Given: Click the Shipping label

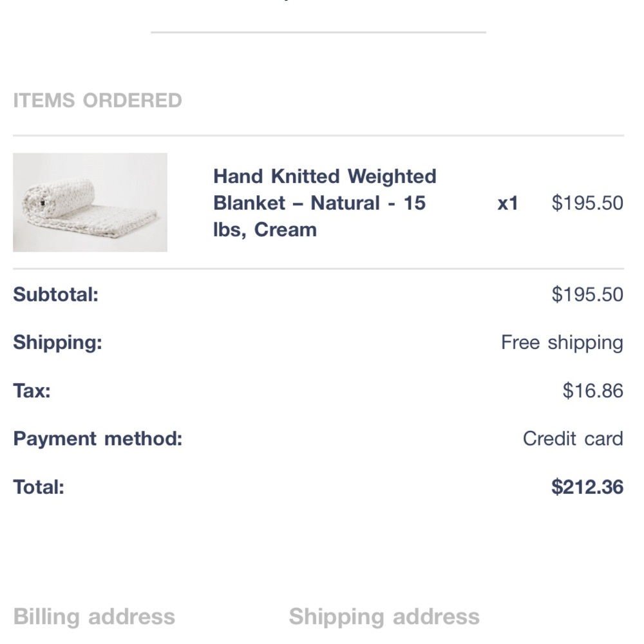Looking at the screenshot, I should [57, 343].
